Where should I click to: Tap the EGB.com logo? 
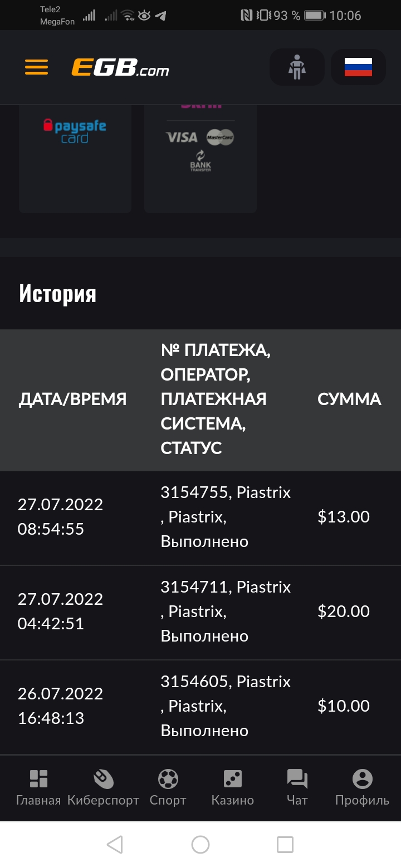click(120, 68)
